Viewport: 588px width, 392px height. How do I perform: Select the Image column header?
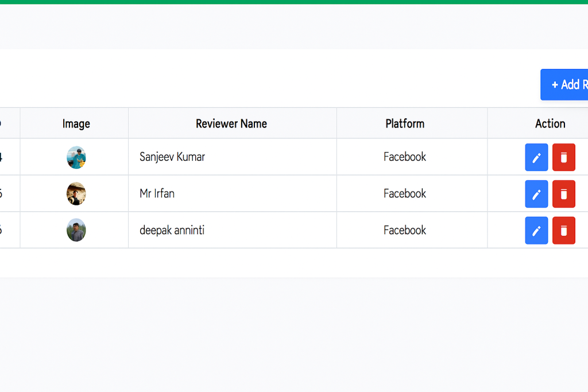(x=76, y=123)
